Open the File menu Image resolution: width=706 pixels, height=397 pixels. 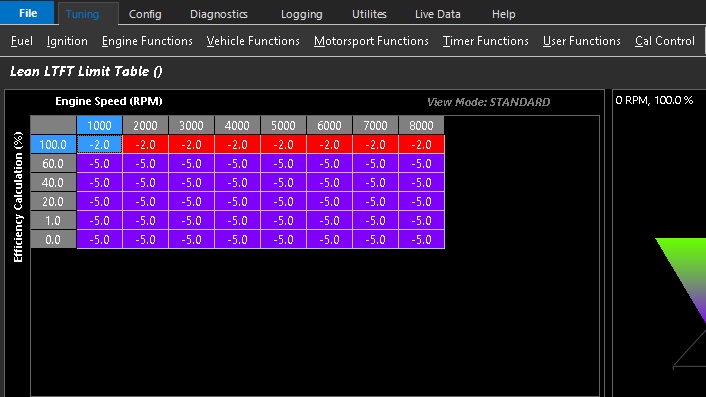tap(27, 13)
